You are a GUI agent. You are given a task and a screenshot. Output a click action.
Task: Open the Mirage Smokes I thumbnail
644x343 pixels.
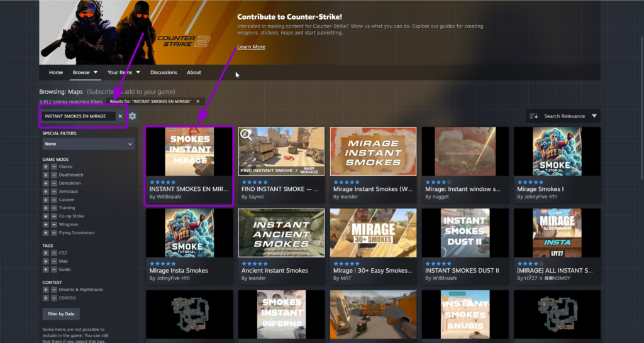(557, 151)
